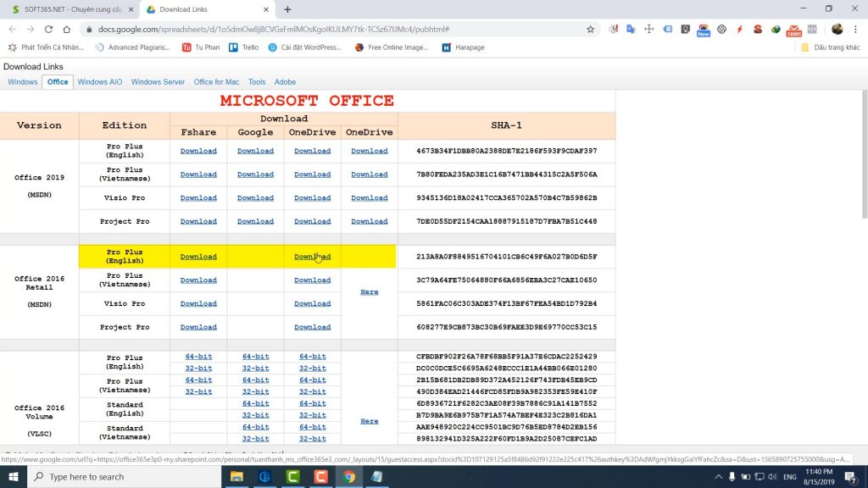This screenshot has width=868, height=488.
Task: Click Fshare 64-bit for Volume Pro Plus English
Action: pos(198,357)
